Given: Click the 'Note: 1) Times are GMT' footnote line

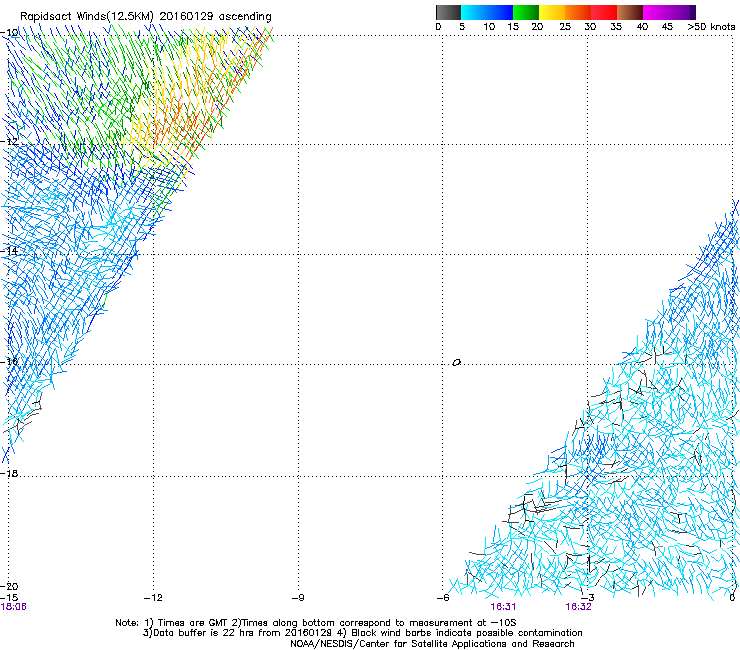Looking at the screenshot, I should coord(316,623).
